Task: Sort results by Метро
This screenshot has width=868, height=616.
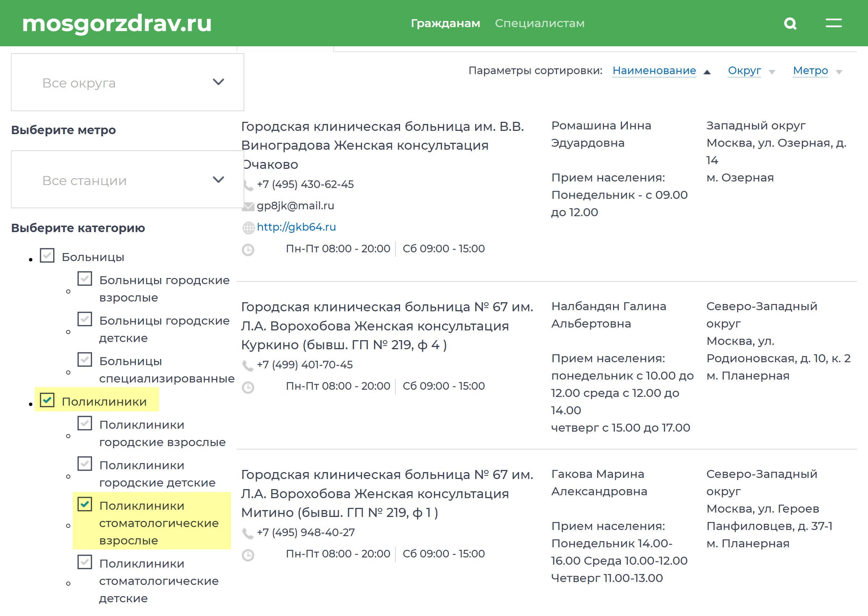Action: 810,70
